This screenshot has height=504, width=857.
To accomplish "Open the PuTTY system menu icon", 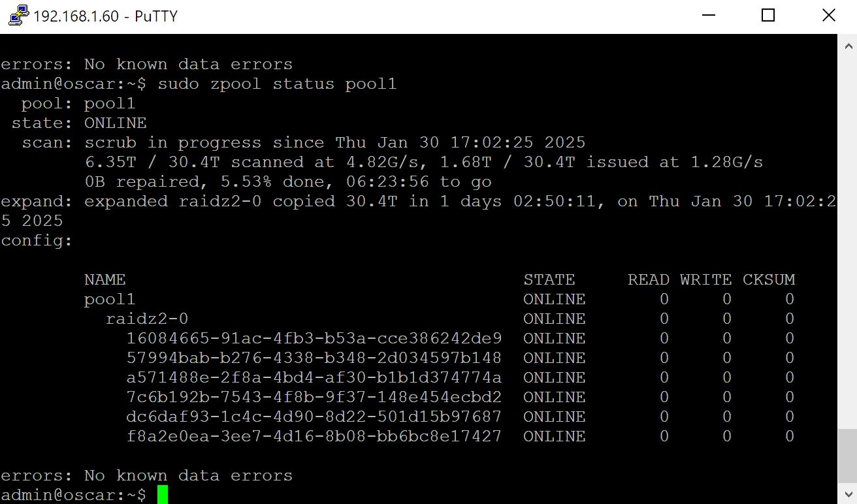I will 18,16.
